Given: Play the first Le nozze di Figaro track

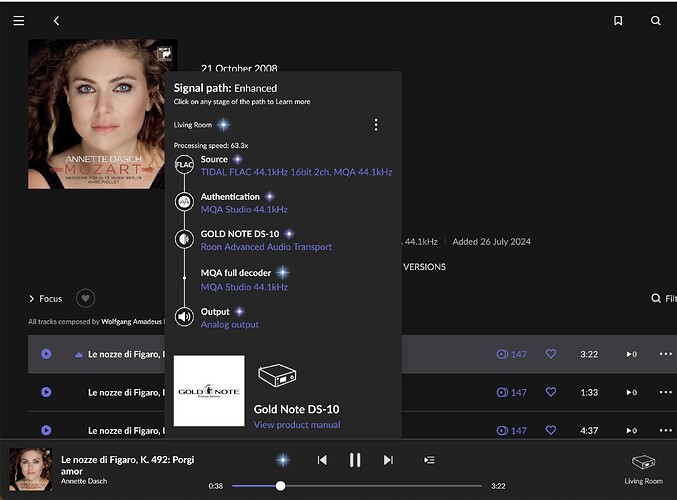Looking at the screenshot, I should point(46,354).
